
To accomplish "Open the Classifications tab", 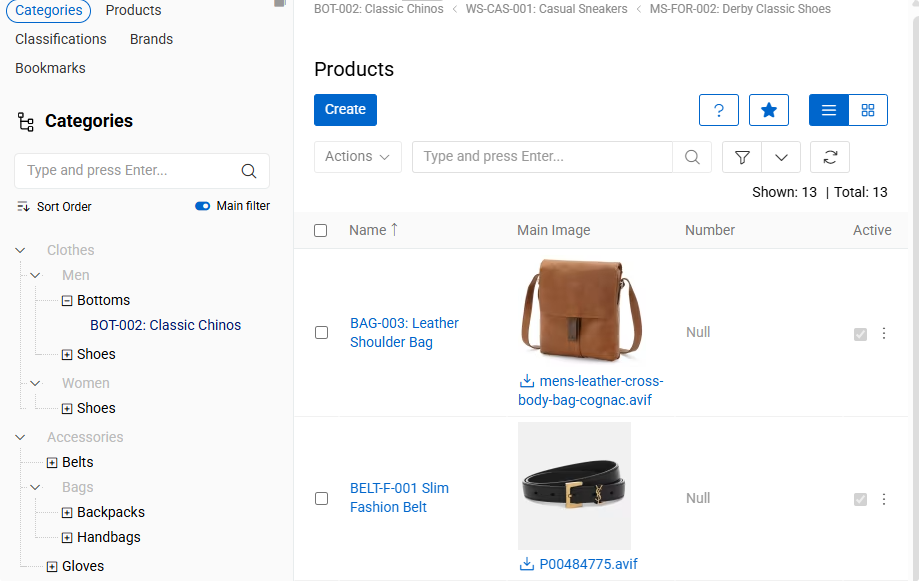I will [61, 39].
